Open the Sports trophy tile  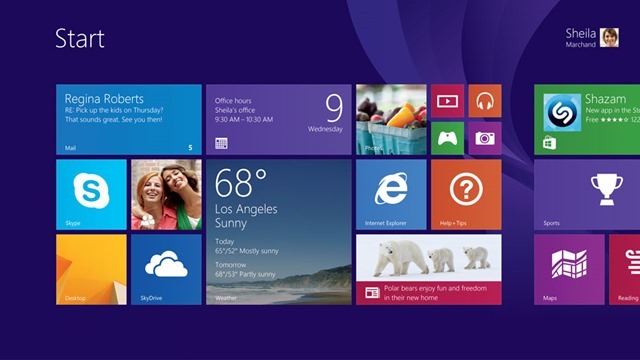(587, 195)
